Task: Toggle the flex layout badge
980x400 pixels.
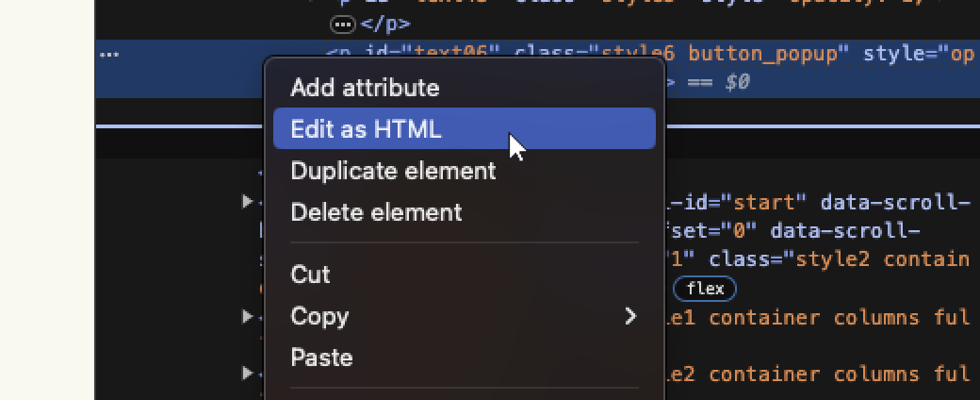Action: tap(705, 289)
